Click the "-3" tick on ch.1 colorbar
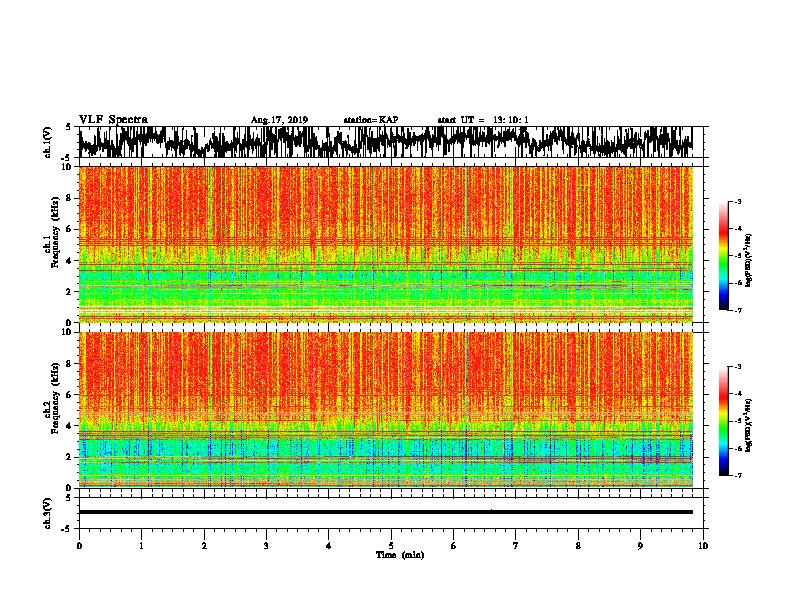792x612 pixels. tap(737, 201)
